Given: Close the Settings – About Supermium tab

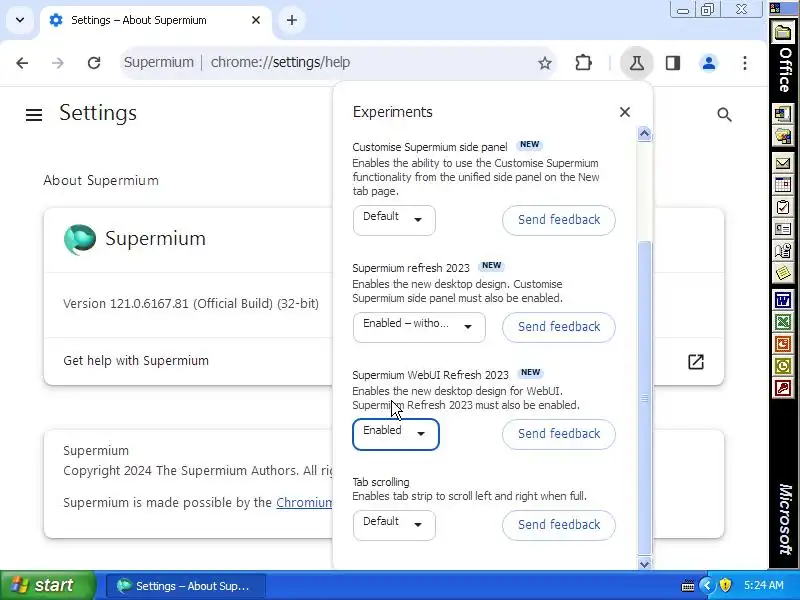Looking at the screenshot, I should pos(256,20).
